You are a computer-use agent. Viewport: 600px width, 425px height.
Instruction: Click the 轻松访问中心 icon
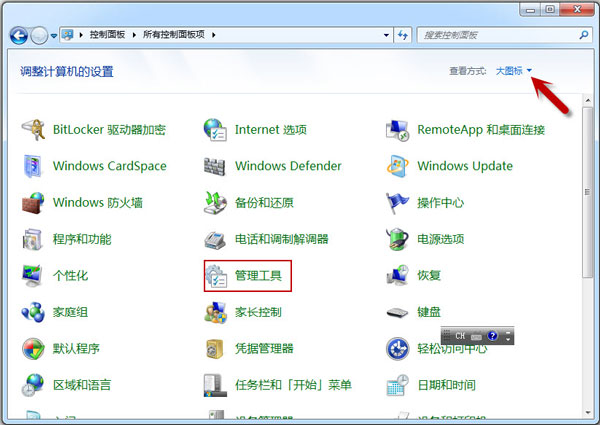point(398,349)
